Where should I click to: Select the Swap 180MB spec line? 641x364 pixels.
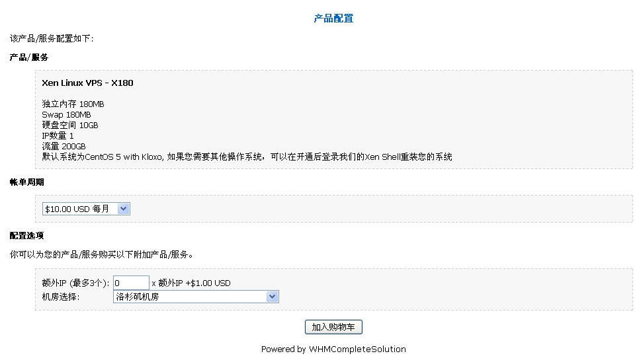(66, 115)
